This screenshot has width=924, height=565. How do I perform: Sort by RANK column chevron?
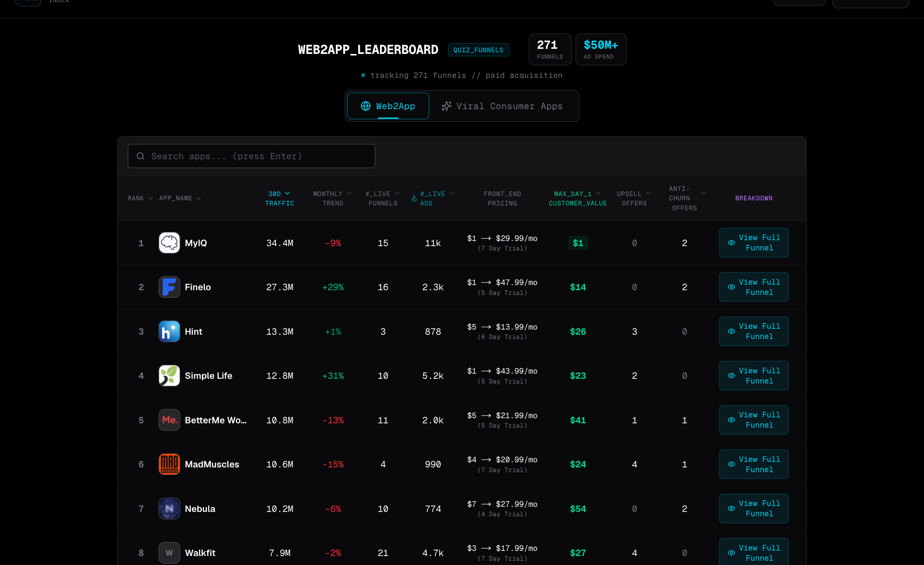(x=151, y=198)
